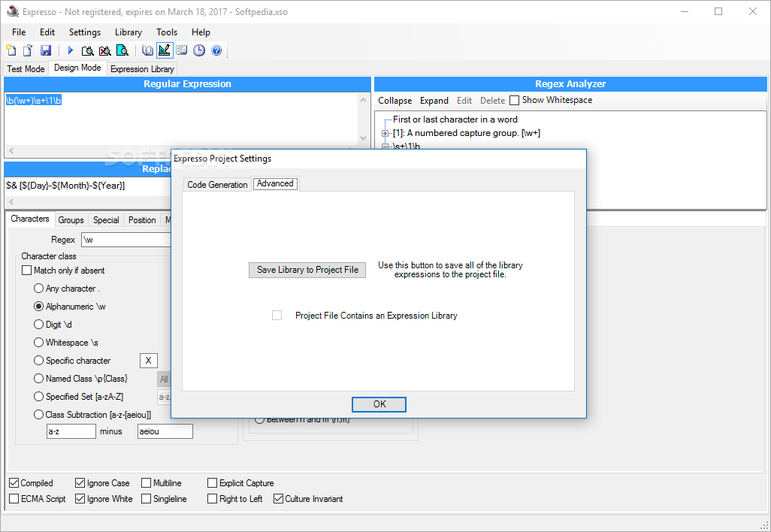Toggle Ignore White option

(x=80, y=499)
